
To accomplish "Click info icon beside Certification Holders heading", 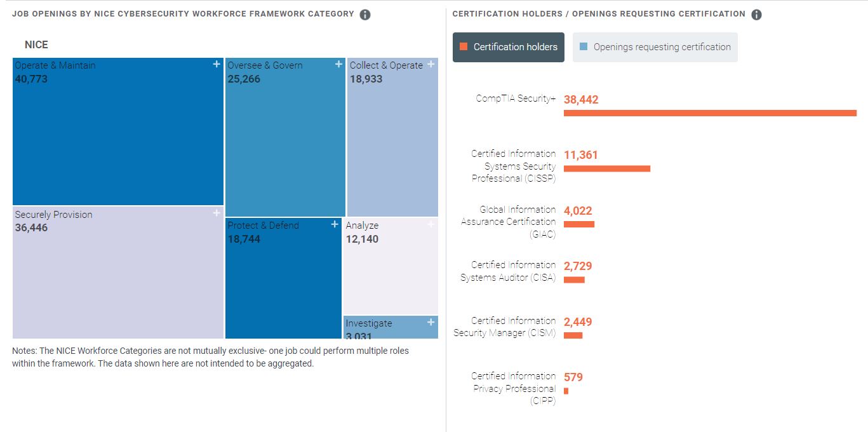I will pos(756,15).
